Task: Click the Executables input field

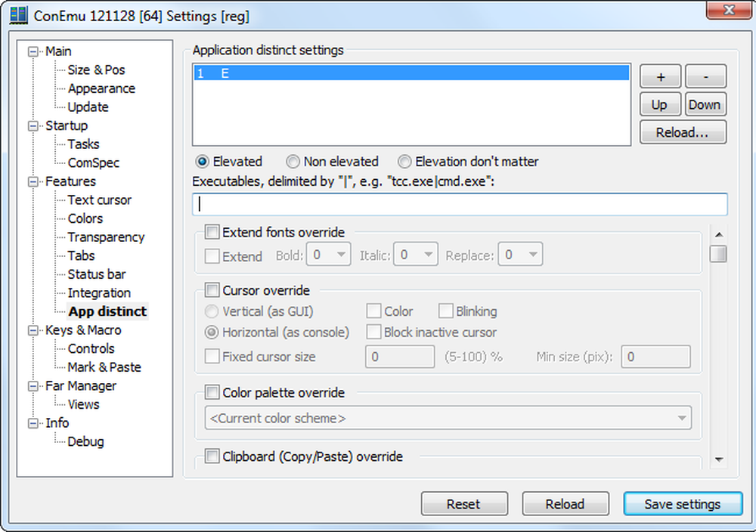Action: 460,204
